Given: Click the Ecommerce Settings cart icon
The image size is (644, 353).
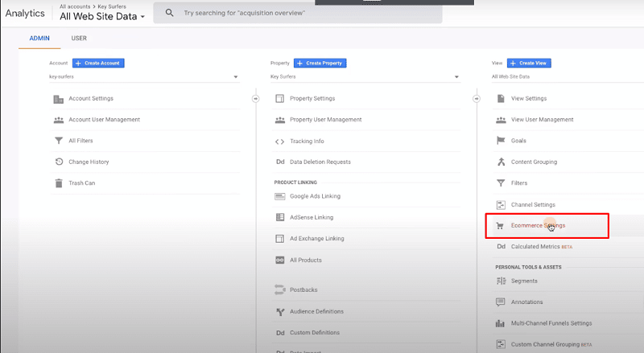Looking at the screenshot, I should [500, 226].
